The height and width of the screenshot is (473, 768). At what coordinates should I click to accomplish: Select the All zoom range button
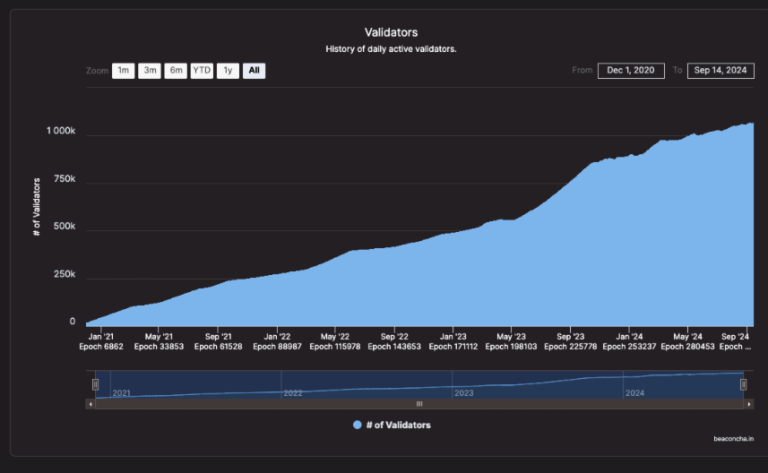pyautogui.click(x=254, y=71)
